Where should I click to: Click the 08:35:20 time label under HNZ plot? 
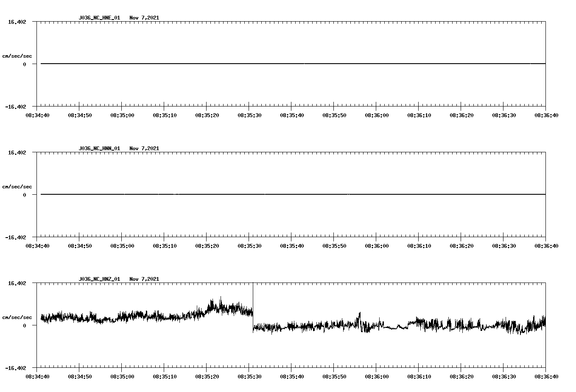coord(207,377)
